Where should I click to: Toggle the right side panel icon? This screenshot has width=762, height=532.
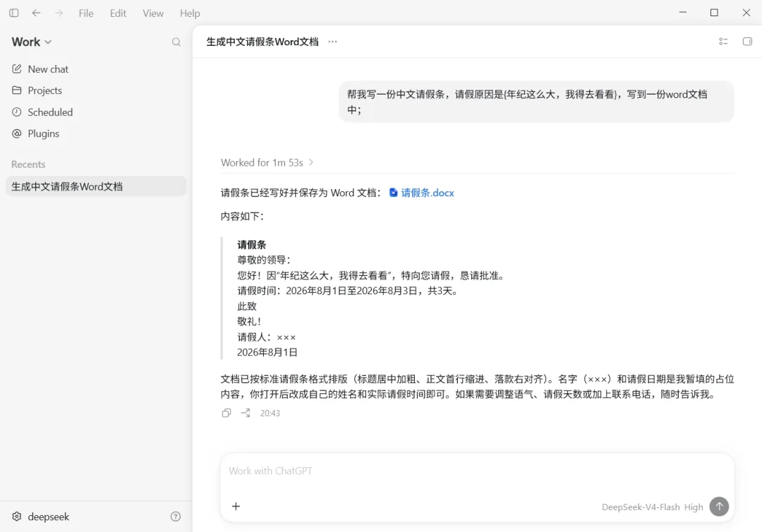pyautogui.click(x=747, y=42)
